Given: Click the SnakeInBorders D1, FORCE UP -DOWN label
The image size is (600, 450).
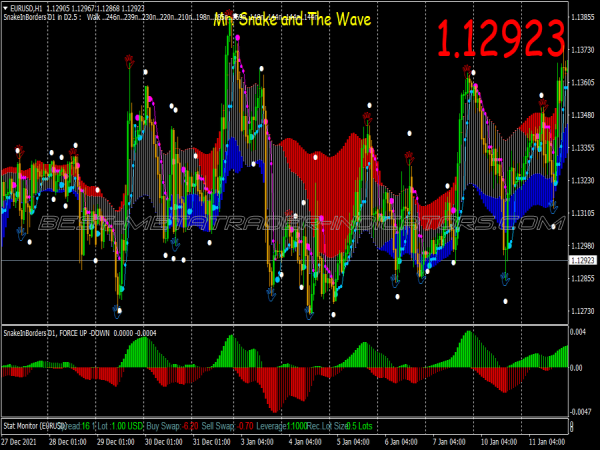Looking at the screenshot, I should (57, 333).
